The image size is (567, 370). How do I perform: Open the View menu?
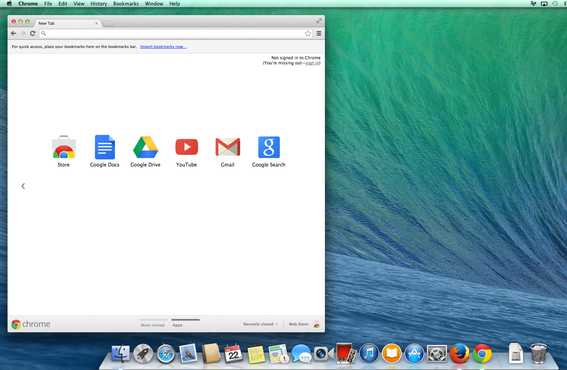click(79, 4)
